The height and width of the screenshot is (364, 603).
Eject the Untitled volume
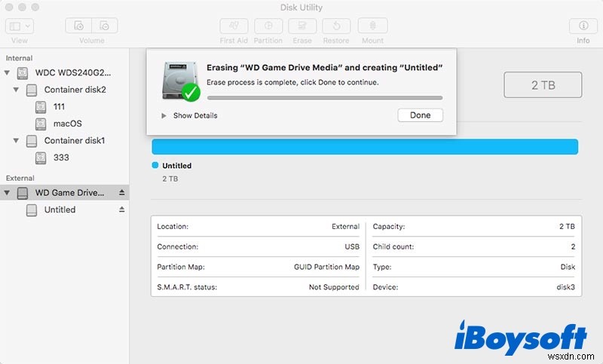(121, 209)
